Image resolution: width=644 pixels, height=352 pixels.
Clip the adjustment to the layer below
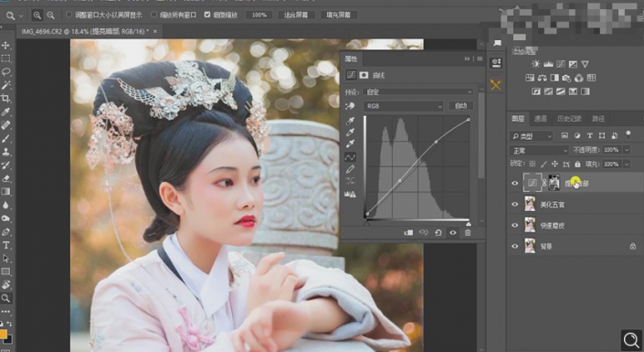[408, 233]
